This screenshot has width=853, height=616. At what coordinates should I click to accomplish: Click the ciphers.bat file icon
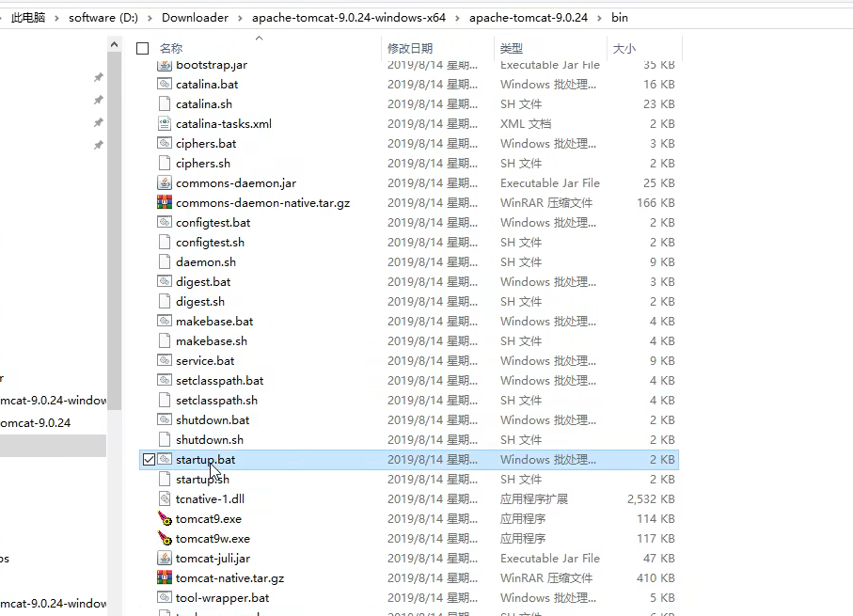pyautogui.click(x=165, y=143)
